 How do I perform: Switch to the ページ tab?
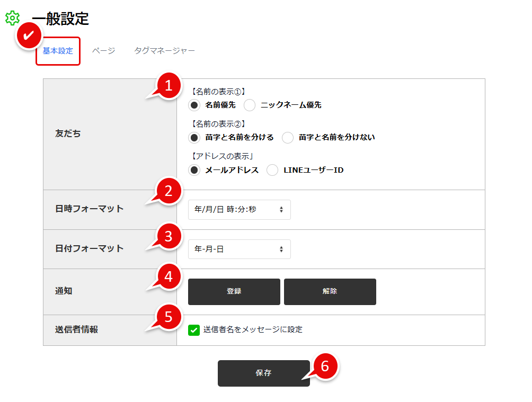pos(103,51)
